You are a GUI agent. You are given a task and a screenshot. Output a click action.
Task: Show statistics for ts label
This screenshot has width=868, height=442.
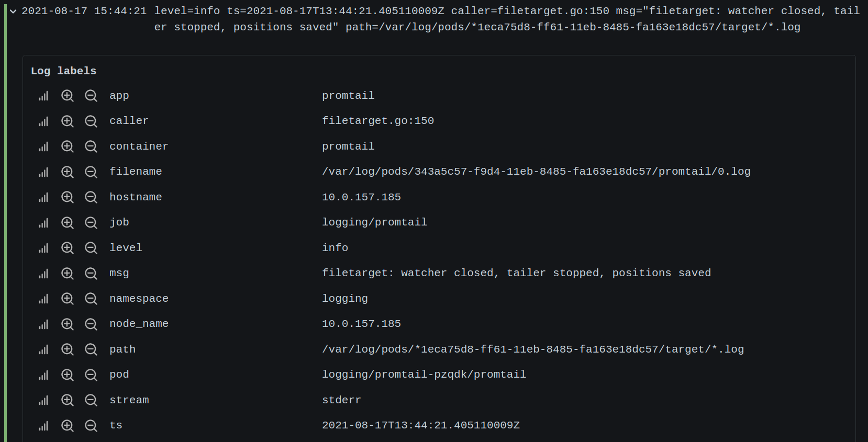43,426
